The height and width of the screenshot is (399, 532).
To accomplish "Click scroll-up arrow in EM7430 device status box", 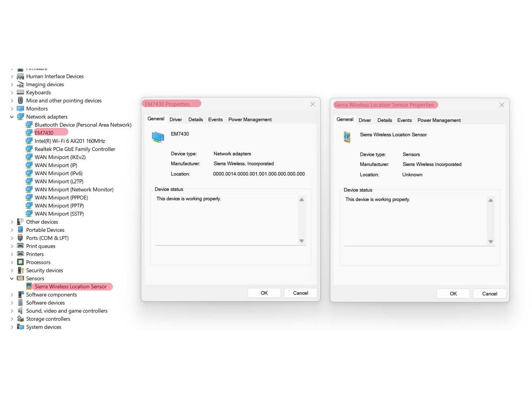I will click(302, 199).
